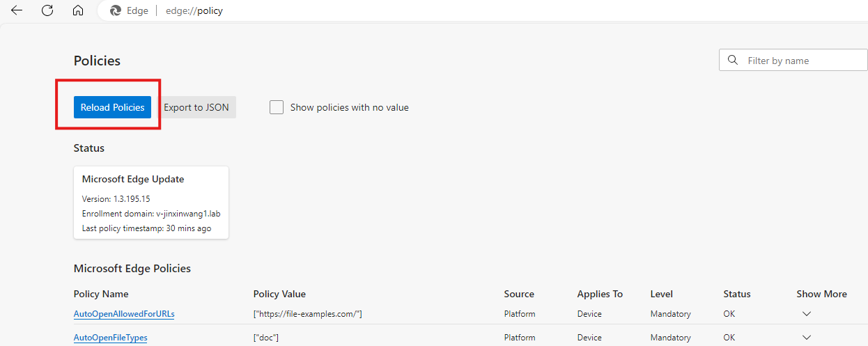Image resolution: width=868 pixels, height=346 pixels.
Task: Select the Version: 1.3.195.15 text
Action: [116, 199]
